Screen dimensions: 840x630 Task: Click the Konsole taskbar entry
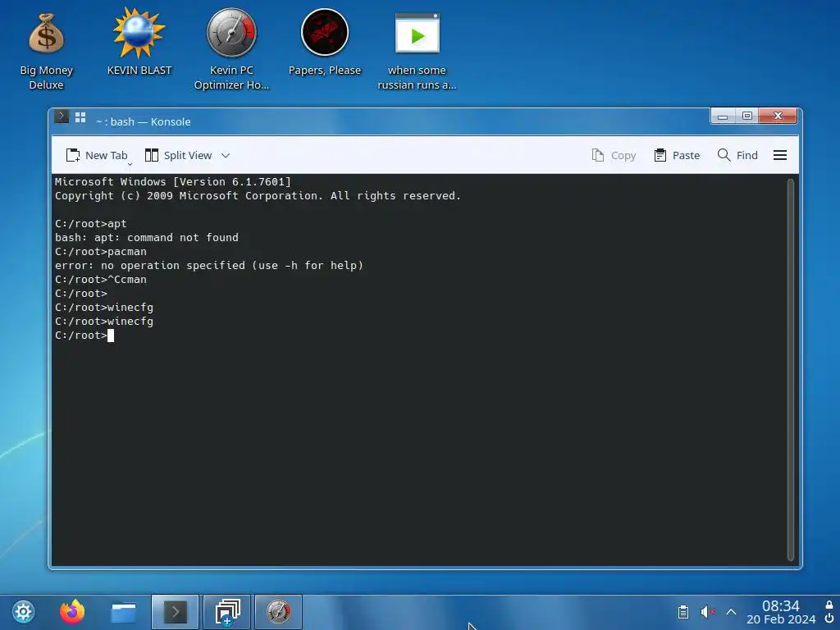176,612
